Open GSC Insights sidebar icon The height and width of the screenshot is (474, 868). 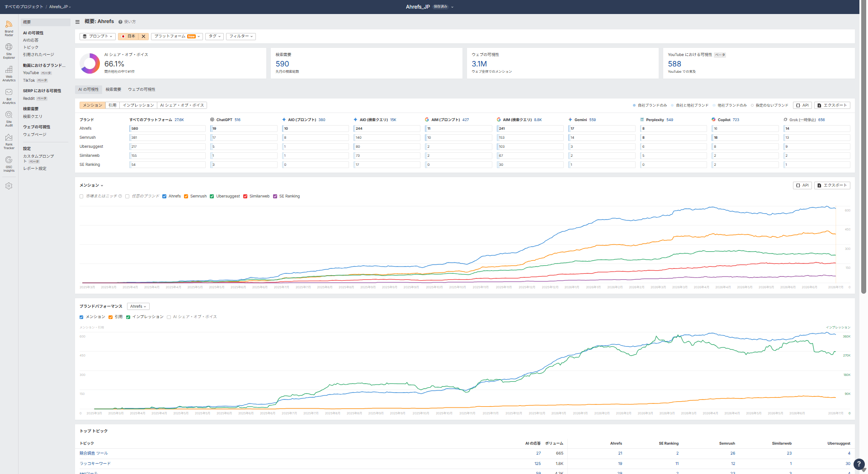[x=9, y=164]
